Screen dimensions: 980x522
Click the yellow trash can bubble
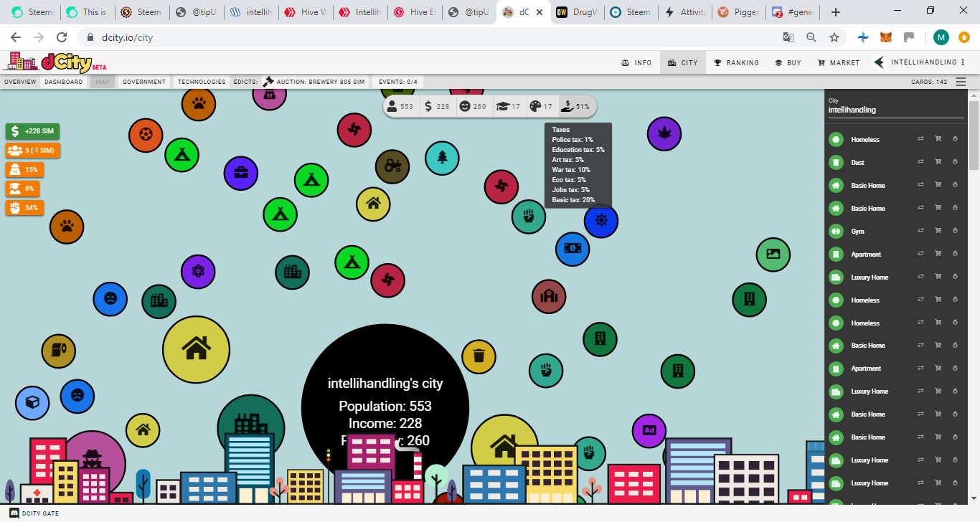[479, 356]
